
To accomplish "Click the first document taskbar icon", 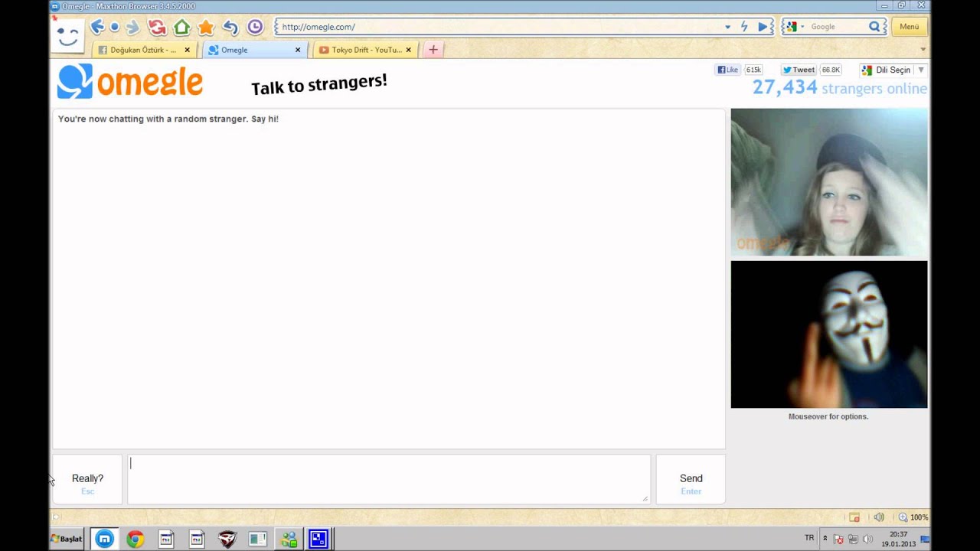I will (x=166, y=540).
